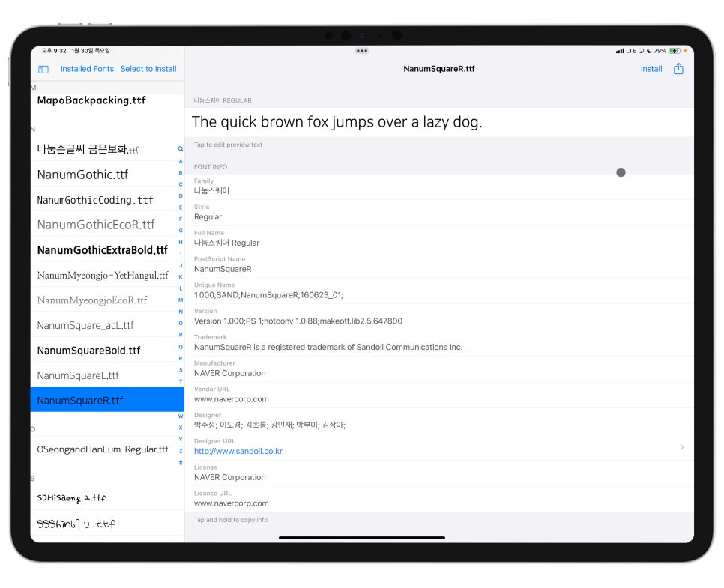Expand the Designer URL row chevron
Viewport: 724px width, 588px height.
point(682,447)
